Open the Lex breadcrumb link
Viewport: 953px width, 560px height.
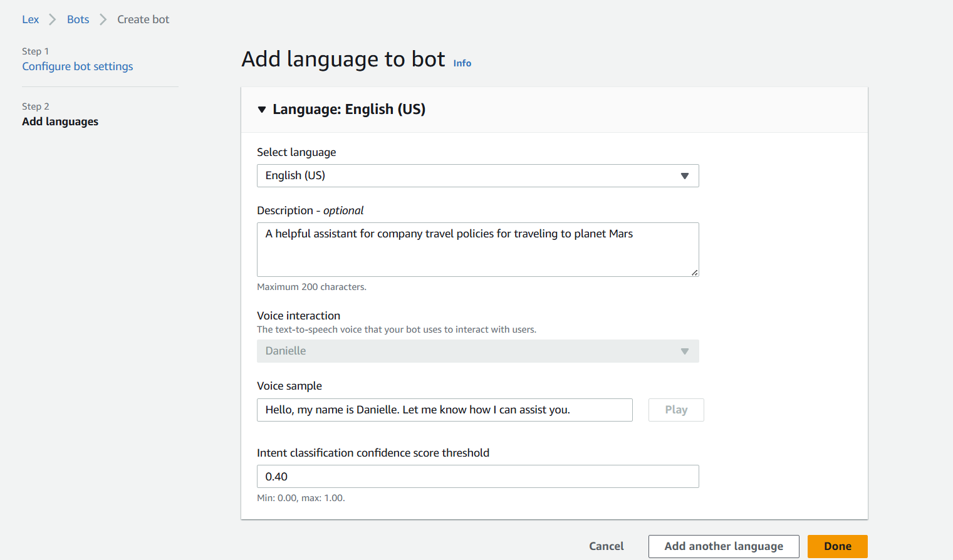pyautogui.click(x=30, y=19)
